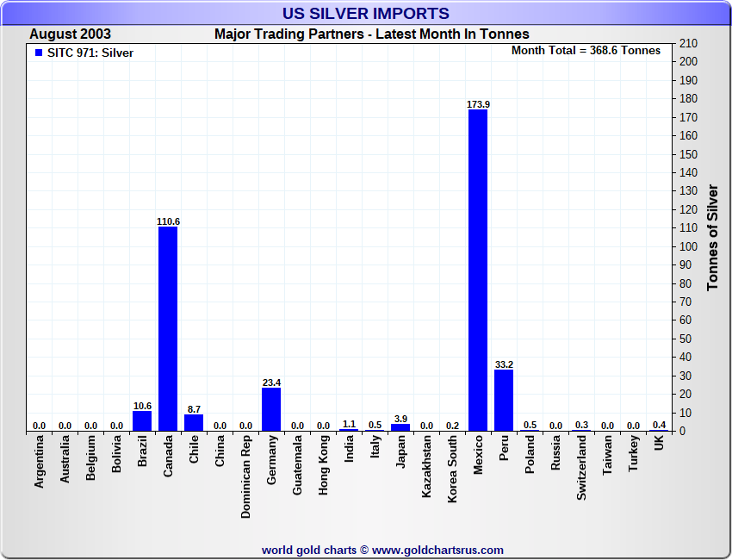
Task: Click the Germany bar in the chart
Action: coord(271,409)
